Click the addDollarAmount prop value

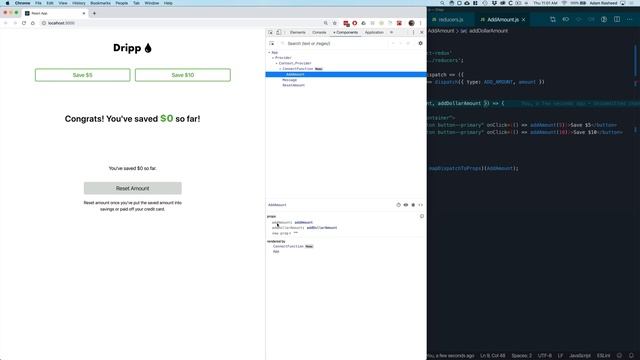(322, 228)
